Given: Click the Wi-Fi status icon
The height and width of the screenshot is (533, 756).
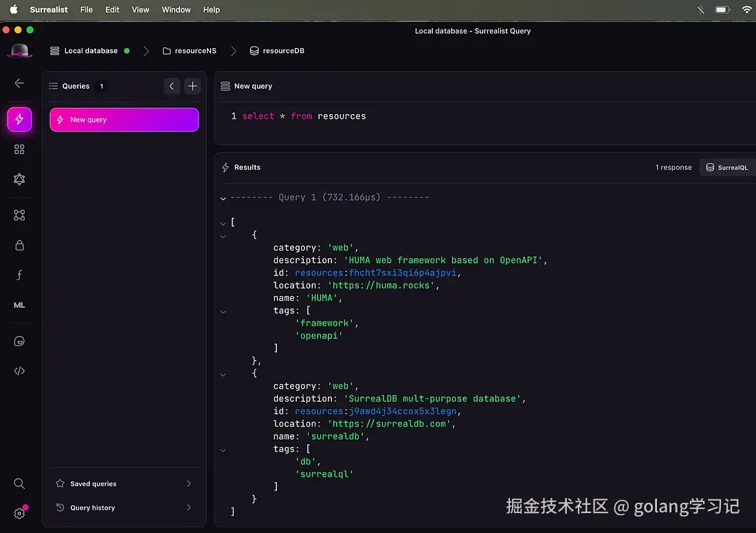Looking at the screenshot, I should click(x=747, y=10).
